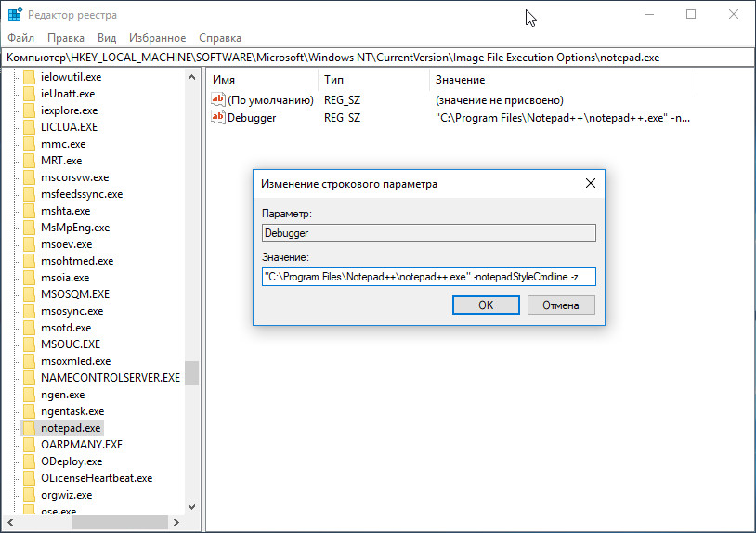
Task: Click the tree pane scroll down arrow
Action: [x=192, y=507]
